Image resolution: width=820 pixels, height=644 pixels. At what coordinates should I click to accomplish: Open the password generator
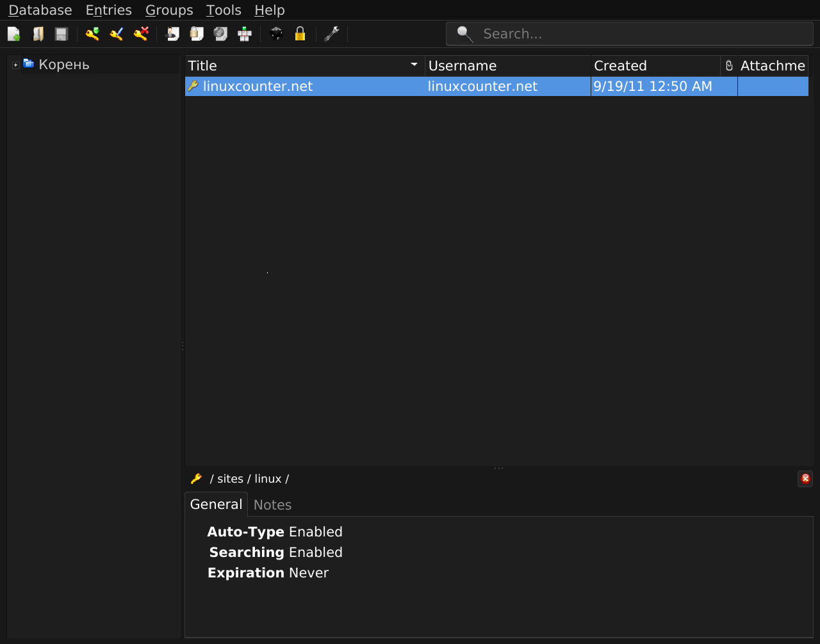point(275,33)
